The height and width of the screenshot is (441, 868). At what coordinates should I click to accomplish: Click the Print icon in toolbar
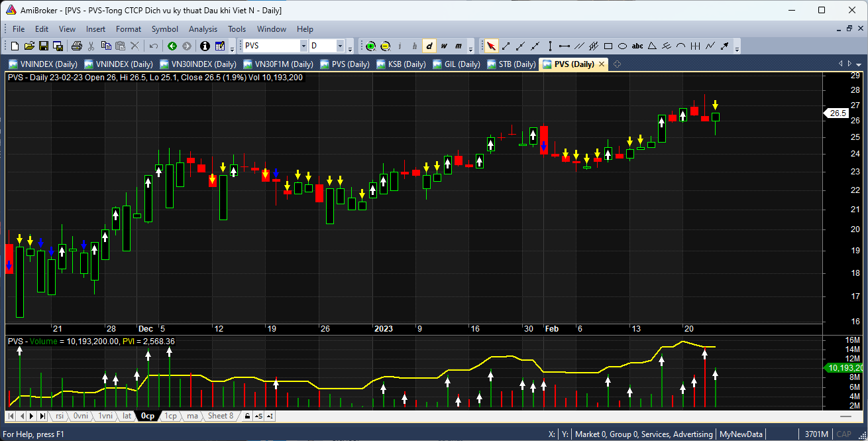76,46
